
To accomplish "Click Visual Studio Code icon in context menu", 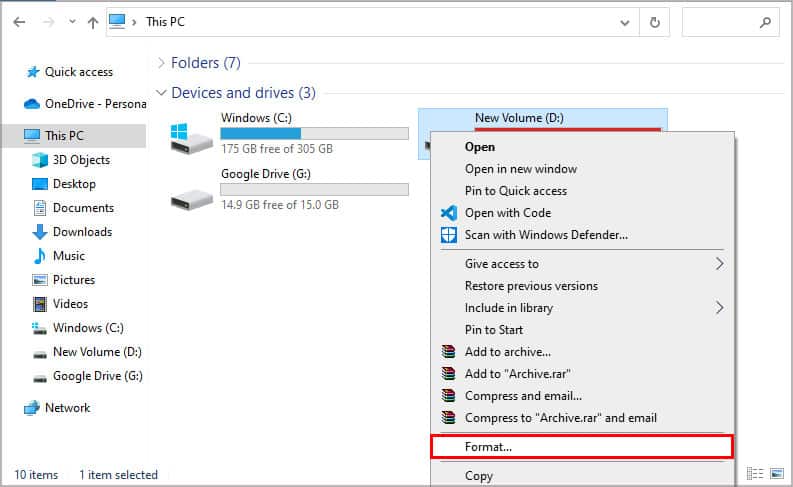I will tap(449, 213).
